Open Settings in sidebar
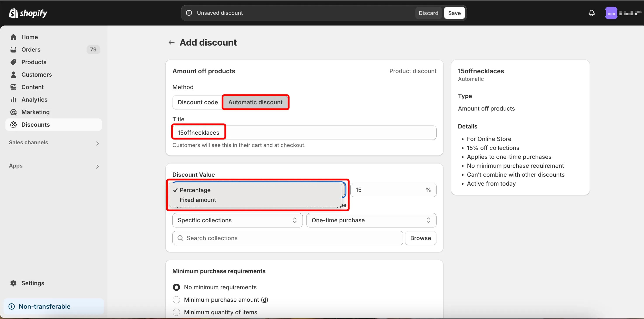 point(54,283)
